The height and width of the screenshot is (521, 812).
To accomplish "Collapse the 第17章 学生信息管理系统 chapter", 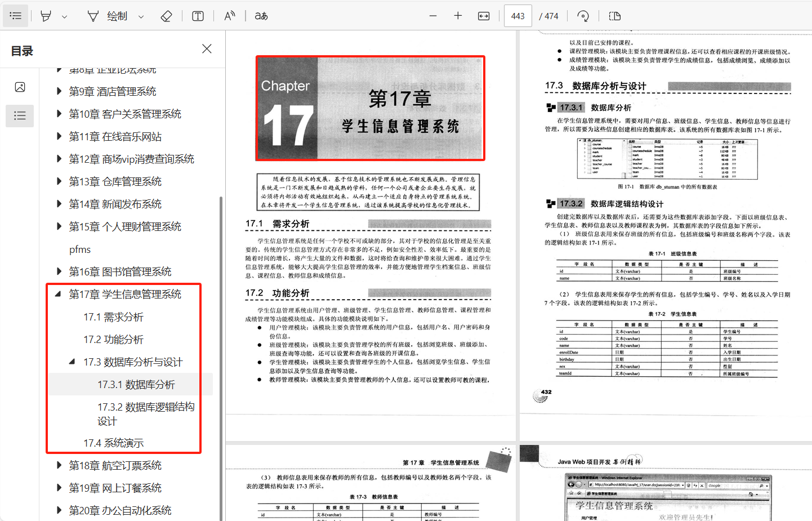I will point(58,293).
